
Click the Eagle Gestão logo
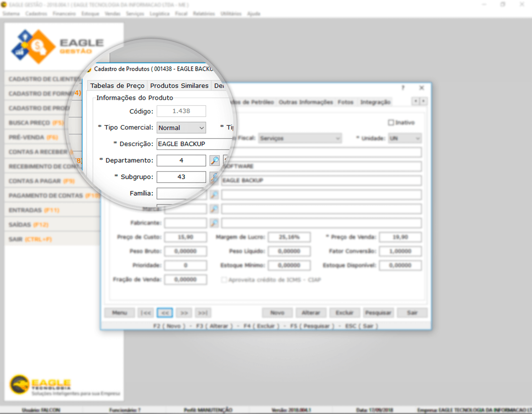57,46
